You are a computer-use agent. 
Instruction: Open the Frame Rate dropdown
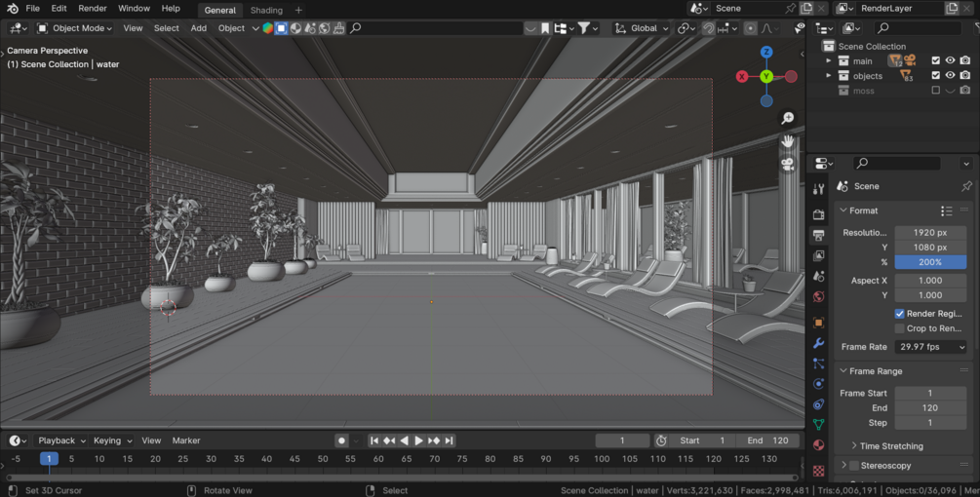(930, 347)
